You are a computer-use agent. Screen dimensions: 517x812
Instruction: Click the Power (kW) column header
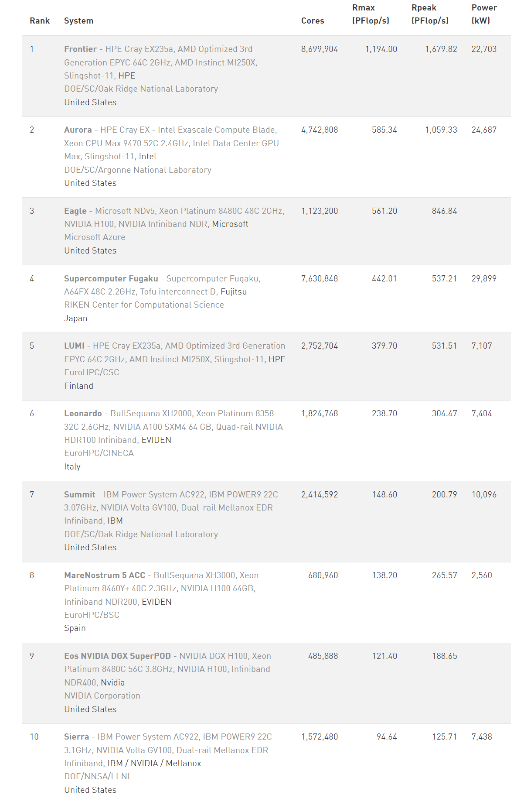[x=484, y=14]
